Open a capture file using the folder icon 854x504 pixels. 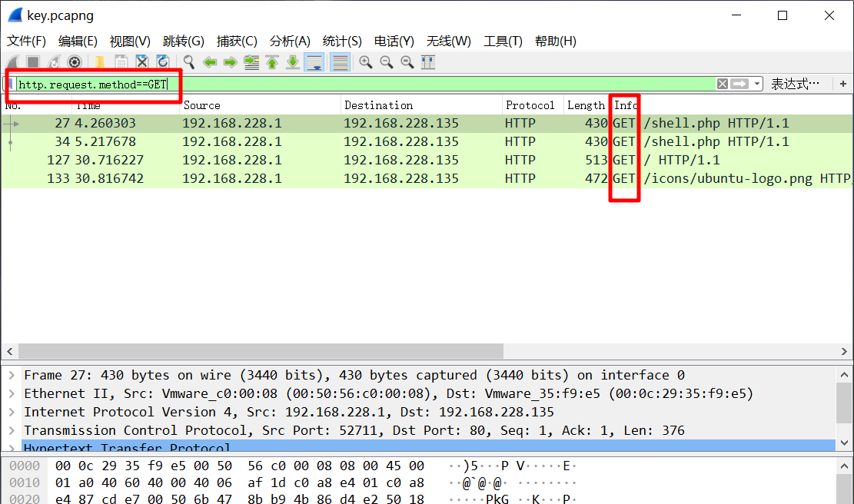pyautogui.click(x=100, y=62)
